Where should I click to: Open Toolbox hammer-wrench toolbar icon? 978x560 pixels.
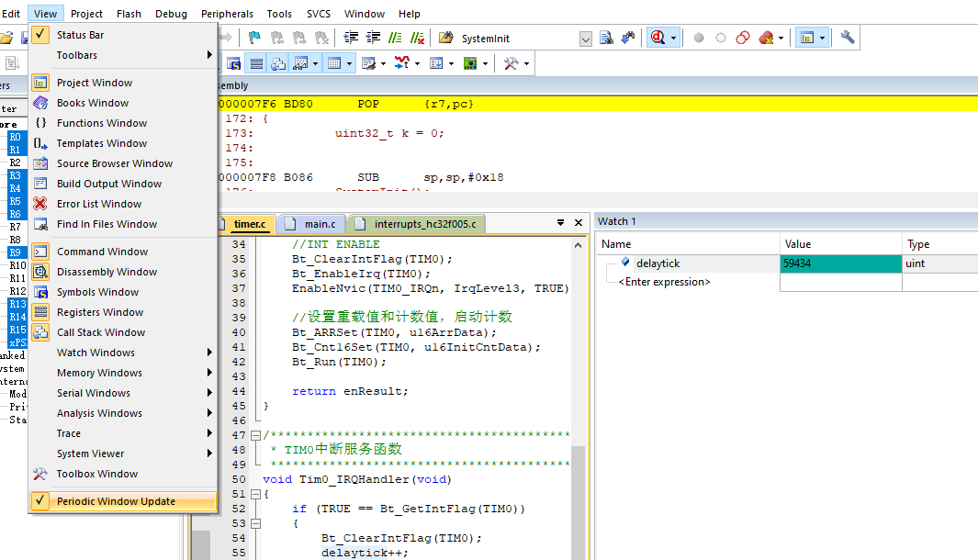tap(511, 63)
